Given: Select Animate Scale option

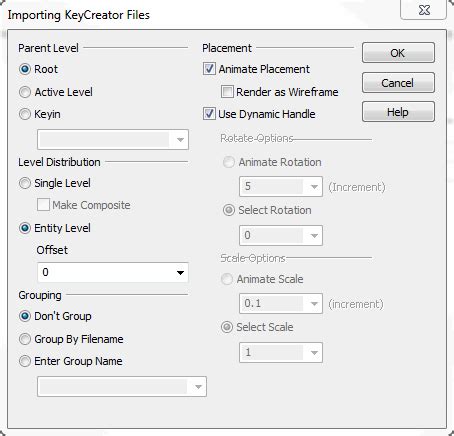Looking at the screenshot, I should point(227,279).
